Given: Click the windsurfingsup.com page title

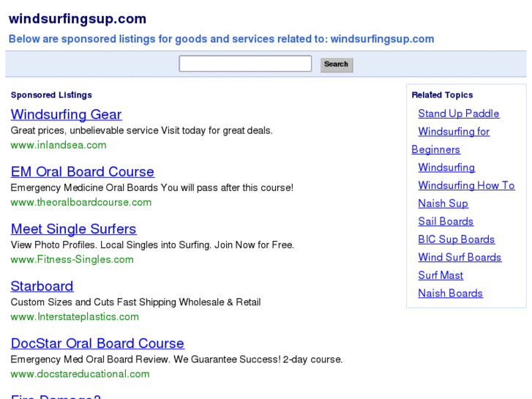Looking at the screenshot, I should click(x=78, y=19).
